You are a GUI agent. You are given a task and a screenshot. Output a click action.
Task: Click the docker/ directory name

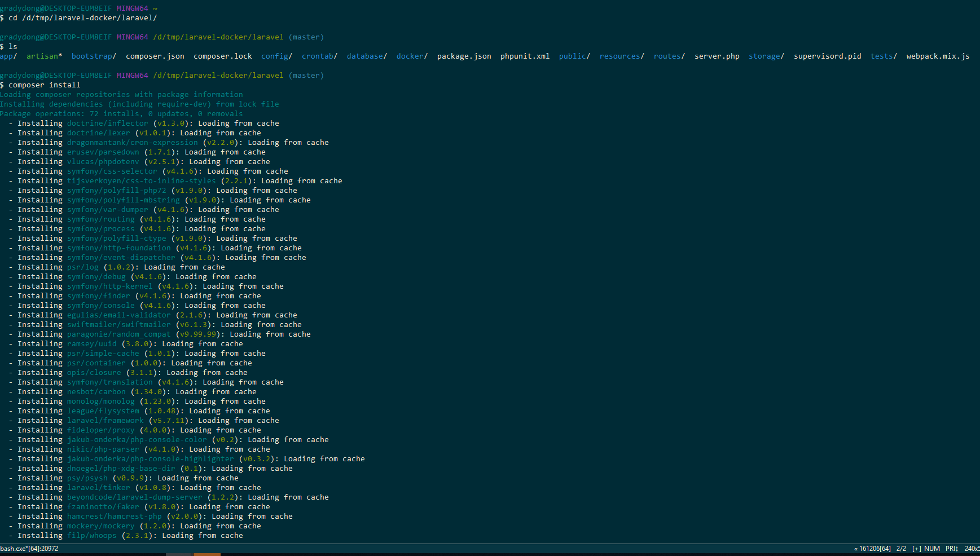click(x=412, y=56)
